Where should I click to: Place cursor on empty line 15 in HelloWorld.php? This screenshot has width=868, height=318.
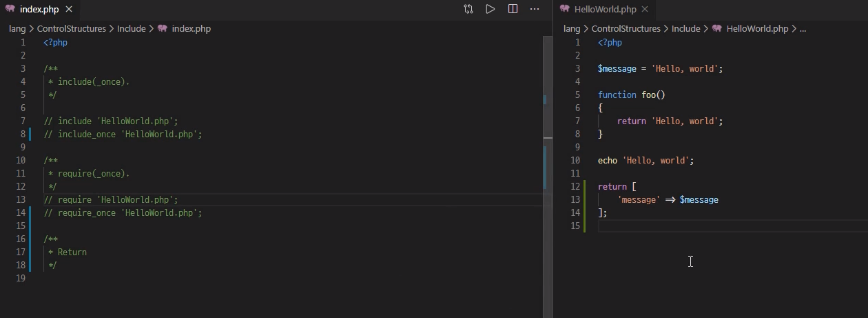730,226
